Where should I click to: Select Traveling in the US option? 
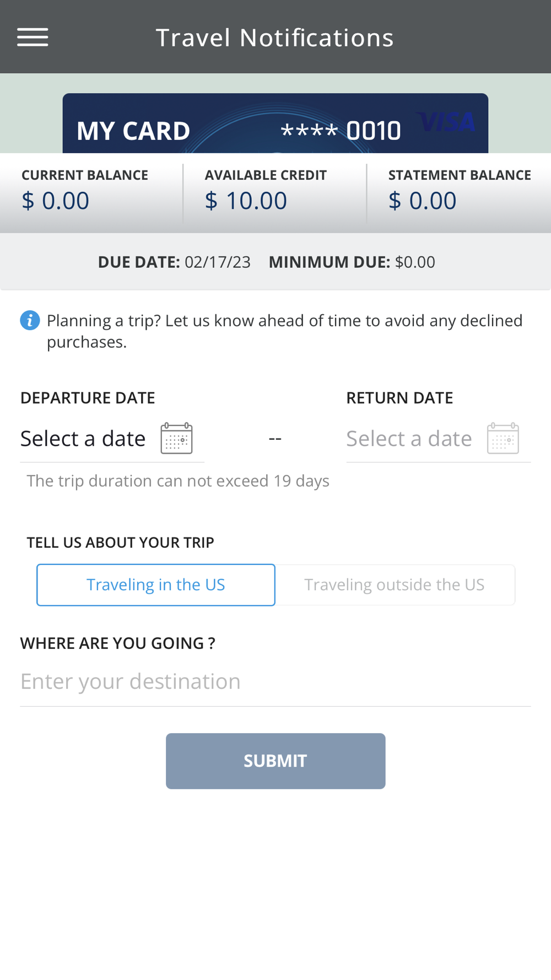(156, 585)
